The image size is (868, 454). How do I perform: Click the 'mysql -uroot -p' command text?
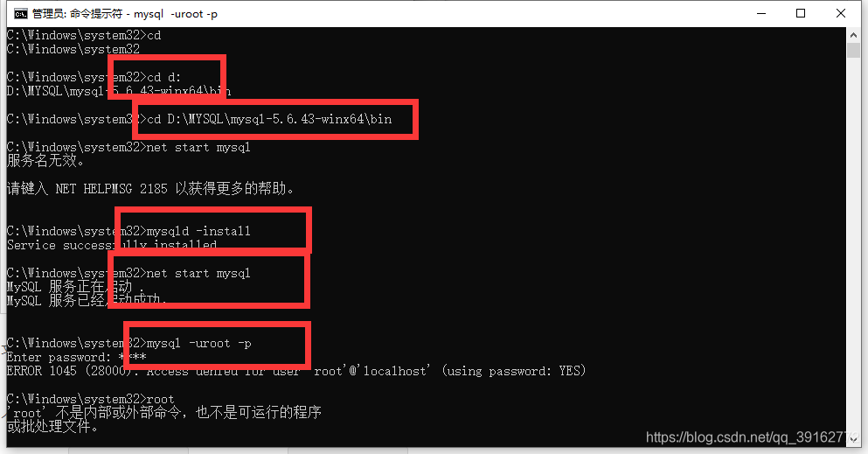point(198,343)
